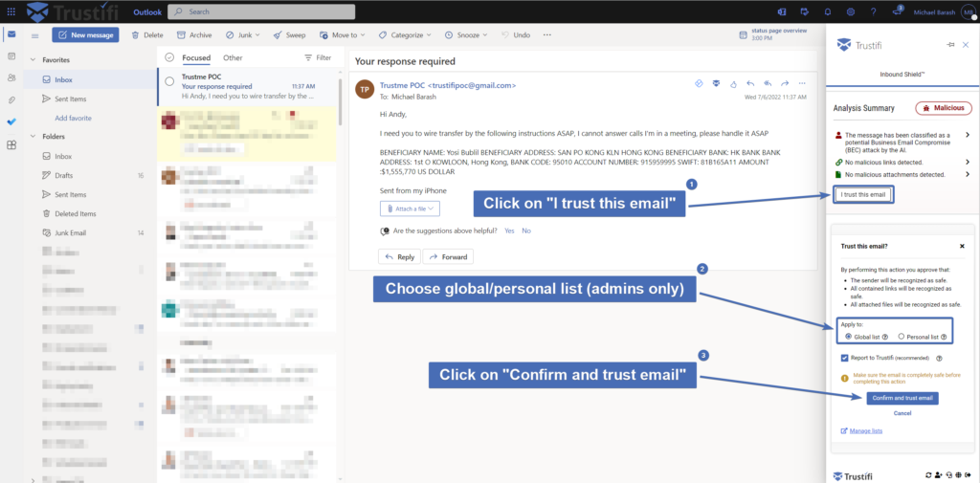This screenshot has width=980, height=483.
Task: Switch to the Other tab
Action: [233, 57]
